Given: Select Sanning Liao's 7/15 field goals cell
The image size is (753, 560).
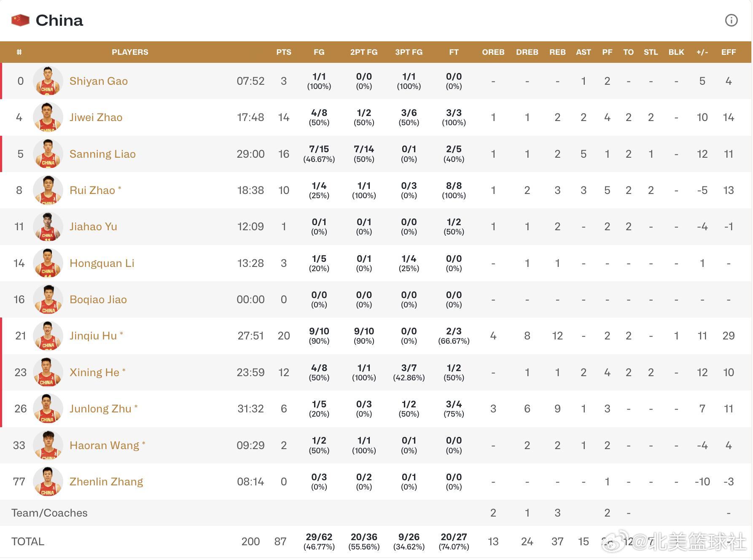Looking at the screenshot, I should pos(319,154).
